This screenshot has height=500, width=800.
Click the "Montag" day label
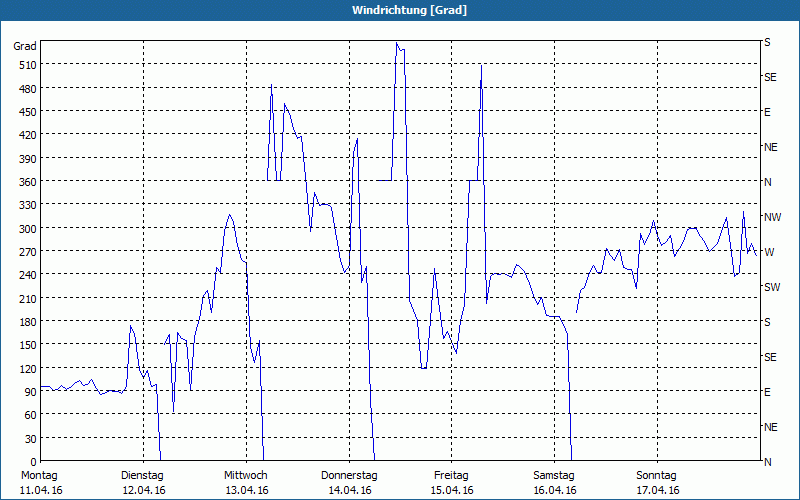pyautogui.click(x=39, y=476)
